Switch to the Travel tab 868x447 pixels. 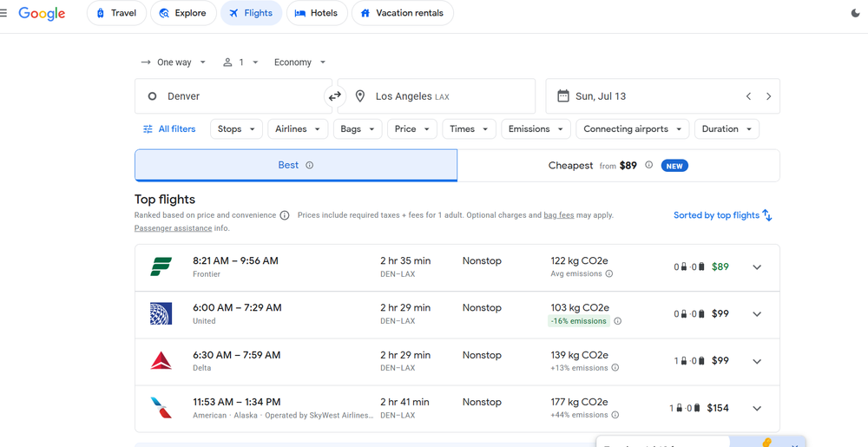[x=116, y=13]
